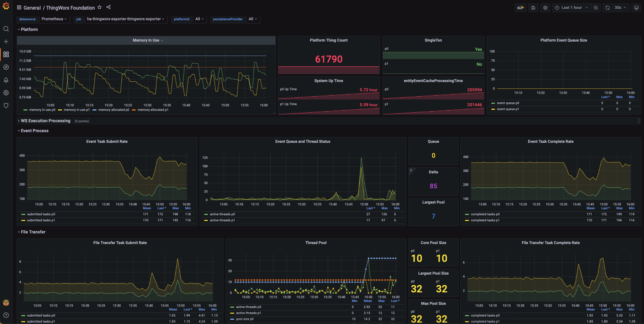Open the job variable dropdown
Image resolution: width=644 pixels, height=324 pixels.
126,19
